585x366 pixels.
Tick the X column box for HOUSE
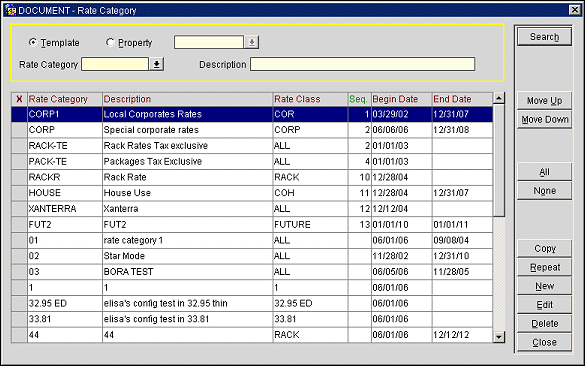point(19,193)
